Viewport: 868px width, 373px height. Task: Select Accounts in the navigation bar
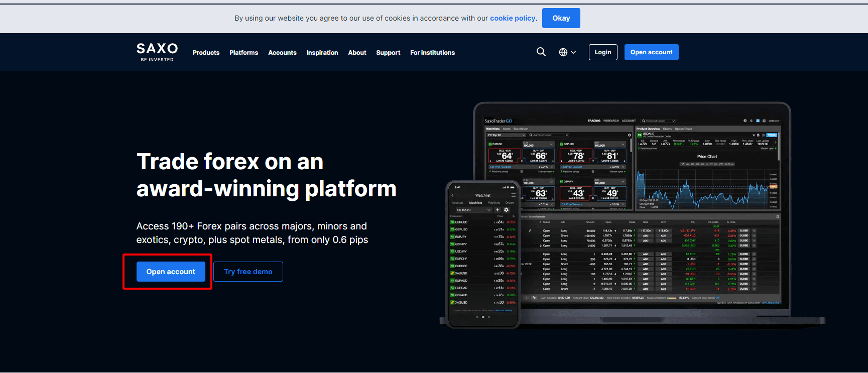click(x=282, y=53)
